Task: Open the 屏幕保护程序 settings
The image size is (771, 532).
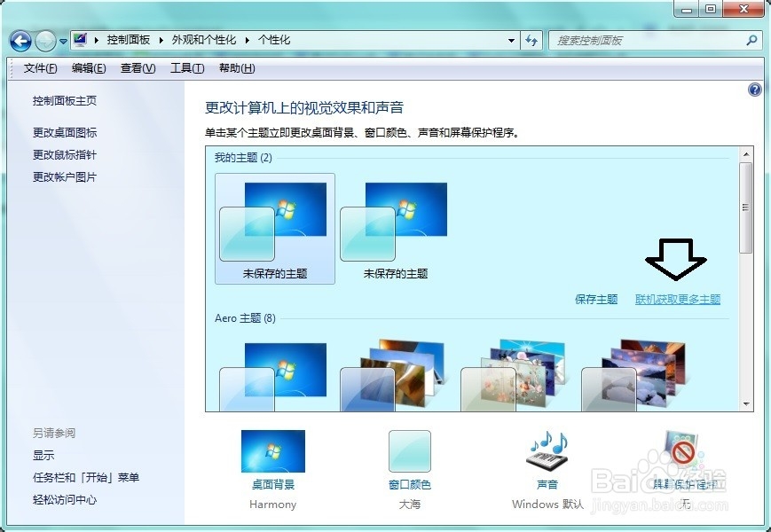Action: coord(680,454)
